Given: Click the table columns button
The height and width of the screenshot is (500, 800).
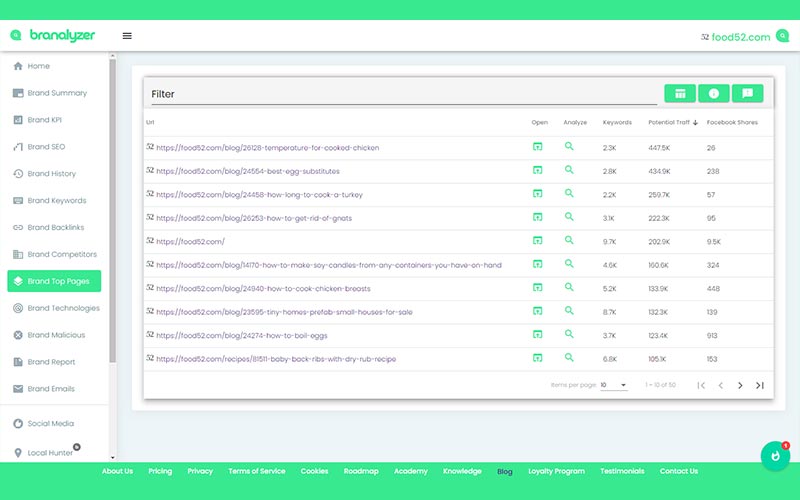Looking at the screenshot, I should pos(680,93).
